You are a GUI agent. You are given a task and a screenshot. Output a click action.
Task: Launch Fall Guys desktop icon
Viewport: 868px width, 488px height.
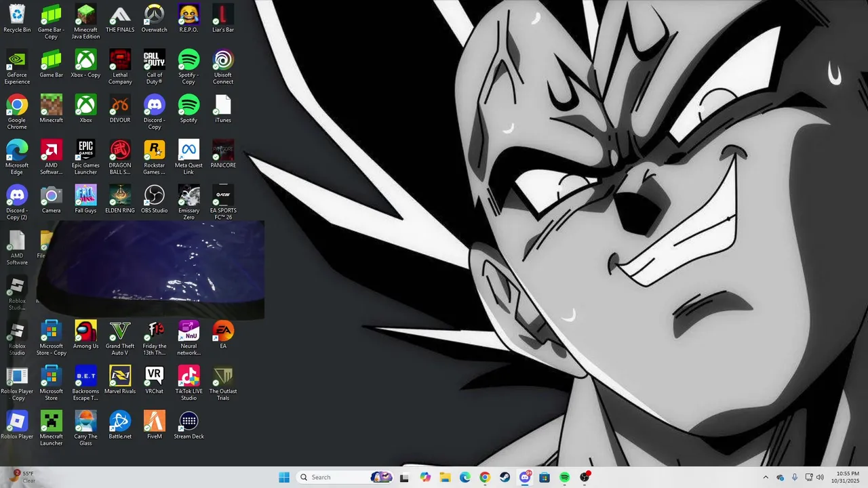85,200
